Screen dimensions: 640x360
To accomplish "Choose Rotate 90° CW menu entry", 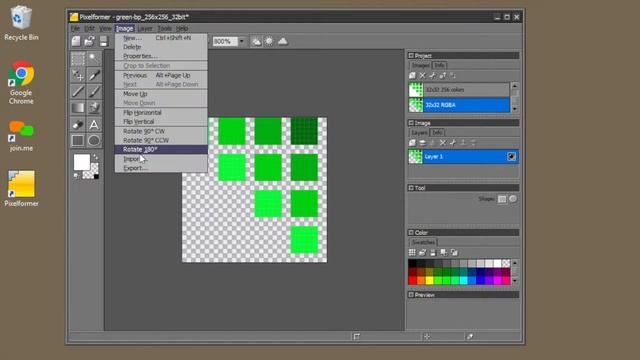I will [161, 131].
